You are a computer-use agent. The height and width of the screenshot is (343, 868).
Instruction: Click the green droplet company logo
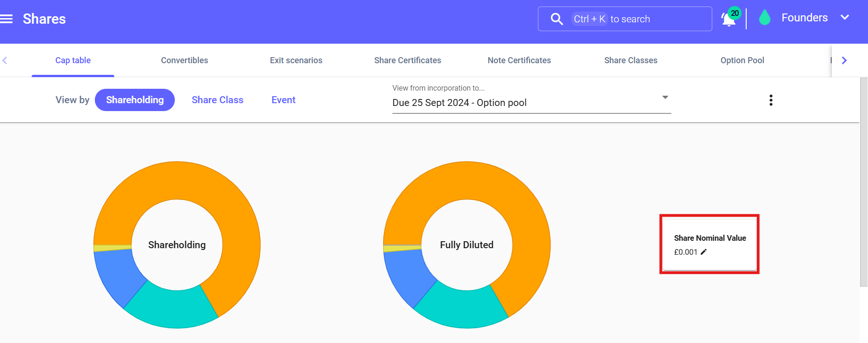coord(764,18)
